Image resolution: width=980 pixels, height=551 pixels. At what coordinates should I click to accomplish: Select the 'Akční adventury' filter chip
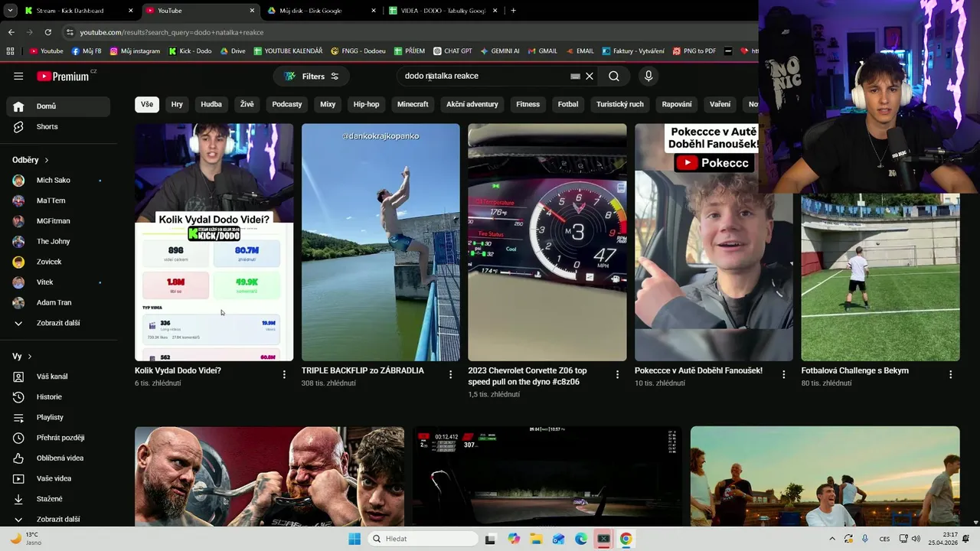point(472,104)
